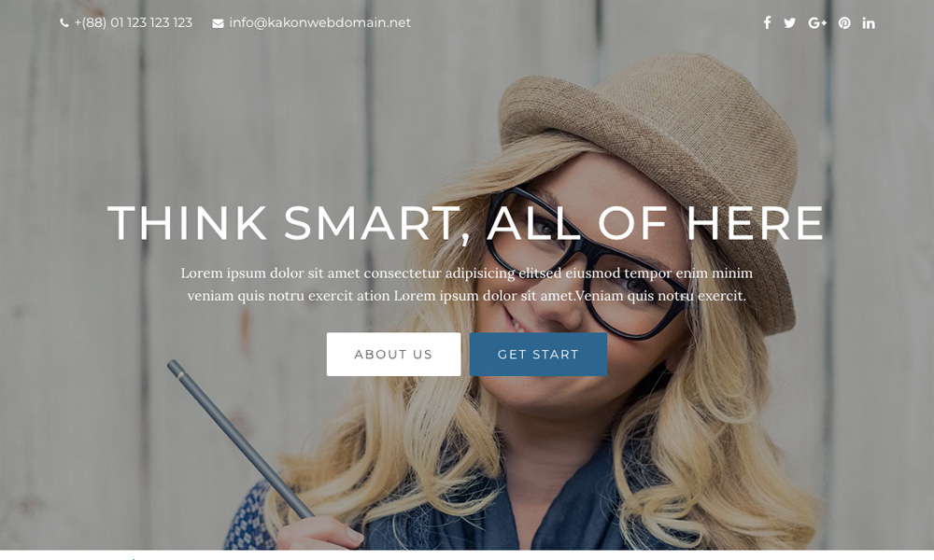Viewport: 934px width, 560px height.
Task: Open the ABOUT US button
Action: (x=394, y=354)
